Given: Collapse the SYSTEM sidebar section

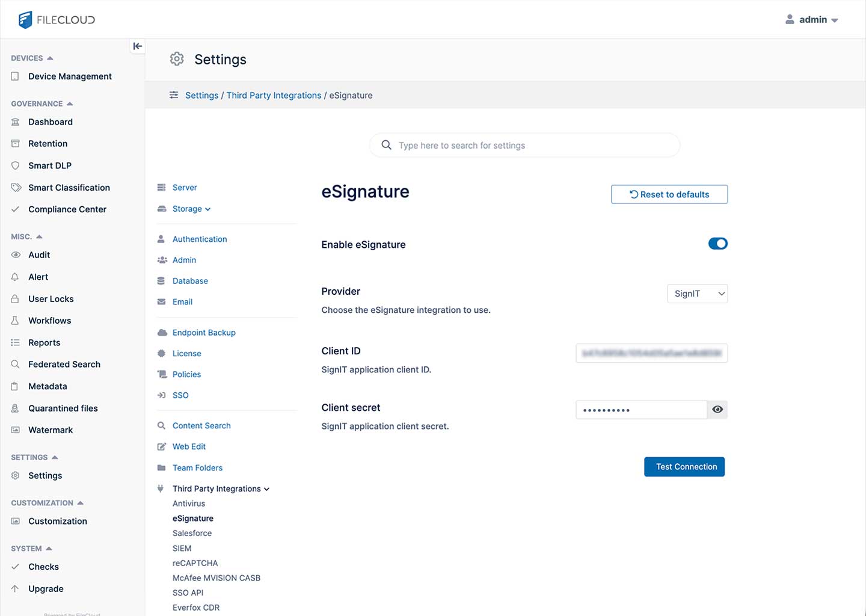Looking at the screenshot, I should click(x=49, y=549).
